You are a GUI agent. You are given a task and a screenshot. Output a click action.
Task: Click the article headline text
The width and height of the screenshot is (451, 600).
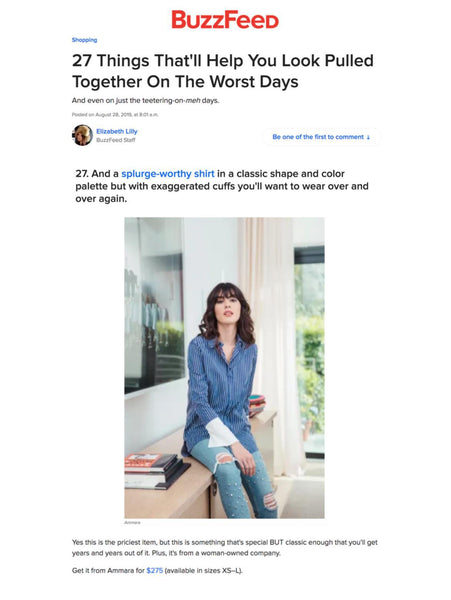[223, 71]
